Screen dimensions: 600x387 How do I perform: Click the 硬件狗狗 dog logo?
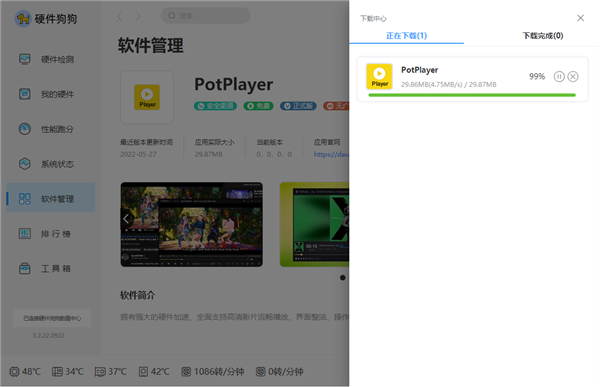(23, 18)
